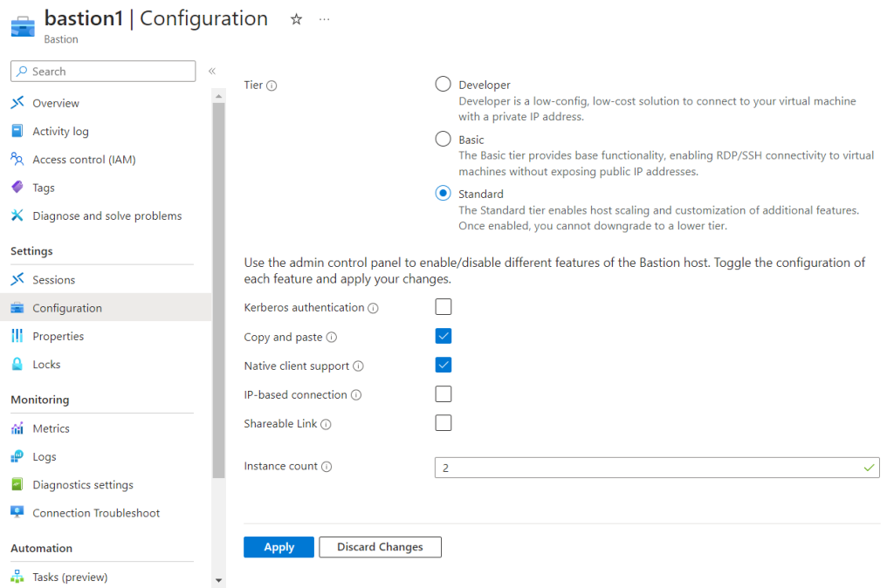
Task: Click the favorite star icon beside Configuration title
Action: 296,19
